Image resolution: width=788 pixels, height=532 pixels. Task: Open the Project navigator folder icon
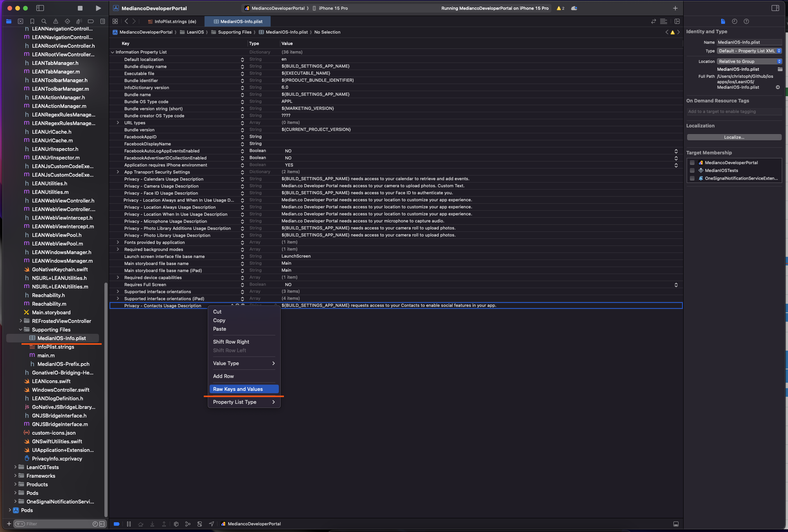click(9, 21)
